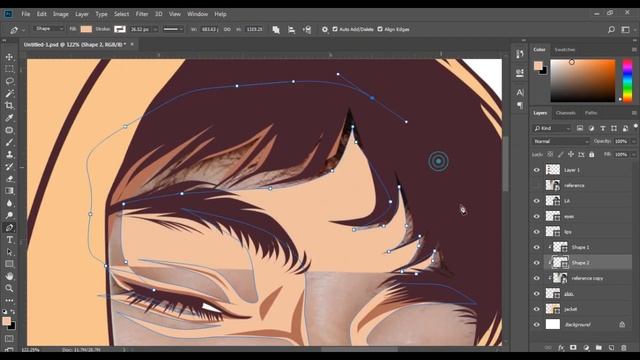Select the Zoom tool
The width and height of the screenshot is (640, 360).
(9, 288)
